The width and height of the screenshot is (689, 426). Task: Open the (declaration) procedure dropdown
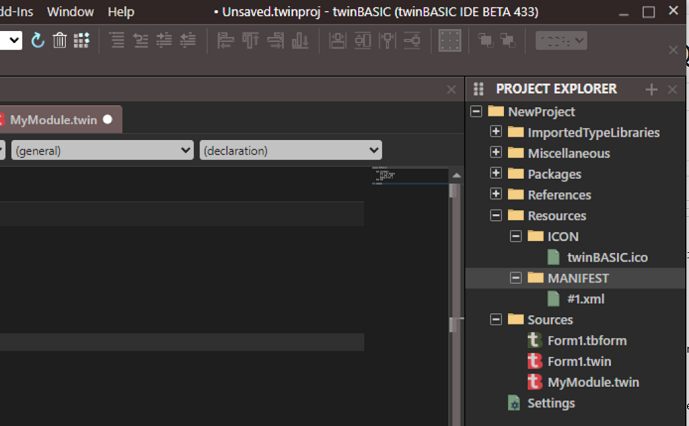point(290,150)
